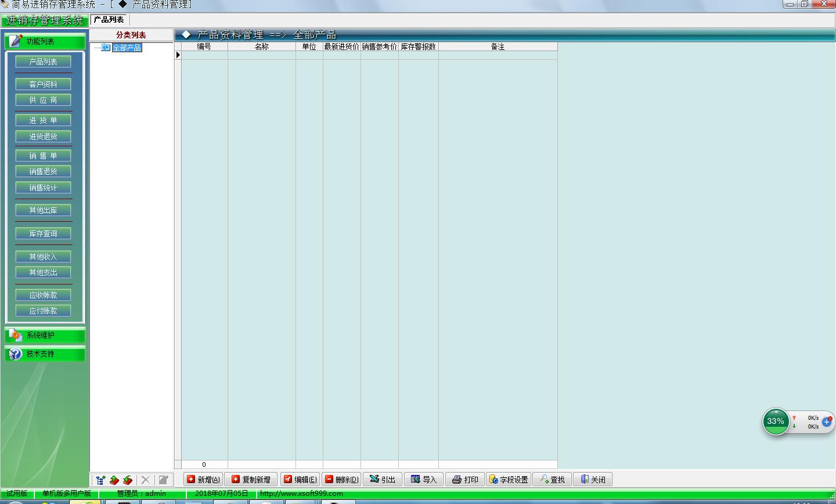This screenshot has height=504, width=836.
Task: Click 复制新增 copy-add button
Action: [x=251, y=479]
